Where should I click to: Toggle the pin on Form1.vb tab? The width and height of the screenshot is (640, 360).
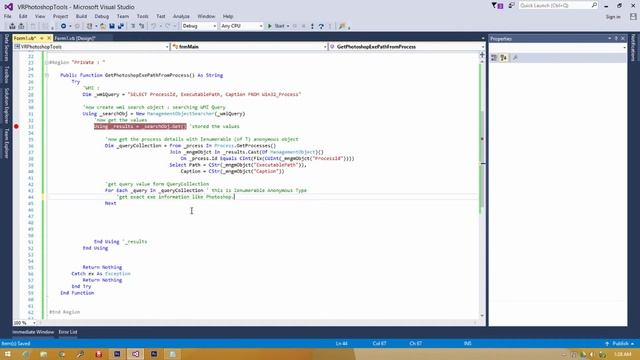coord(42,38)
